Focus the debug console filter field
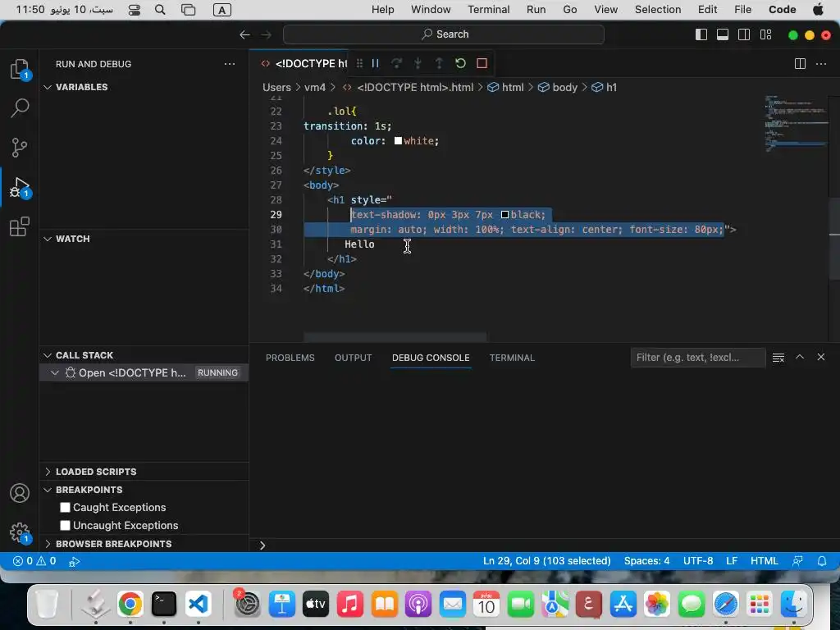 [697, 358]
